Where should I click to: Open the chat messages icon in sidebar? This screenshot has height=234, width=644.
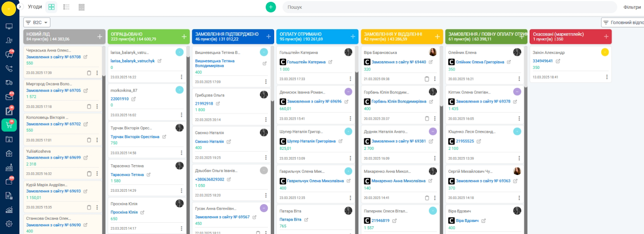(9, 54)
